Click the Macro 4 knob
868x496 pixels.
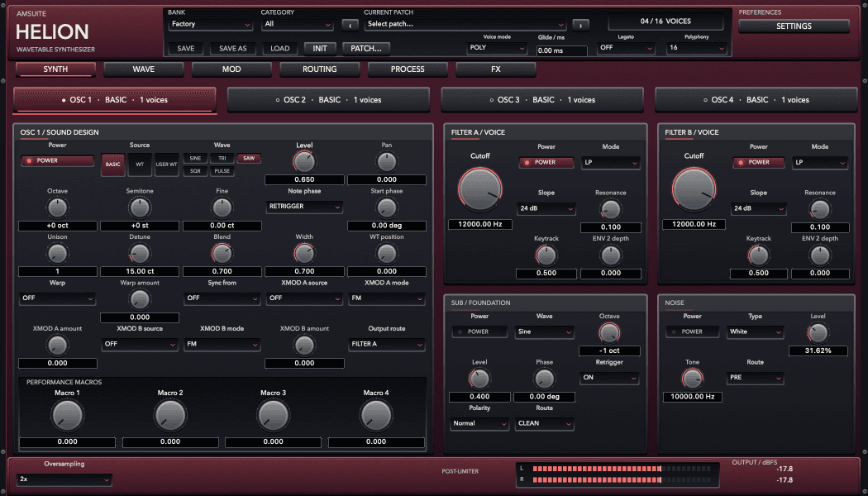pos(376,415)
